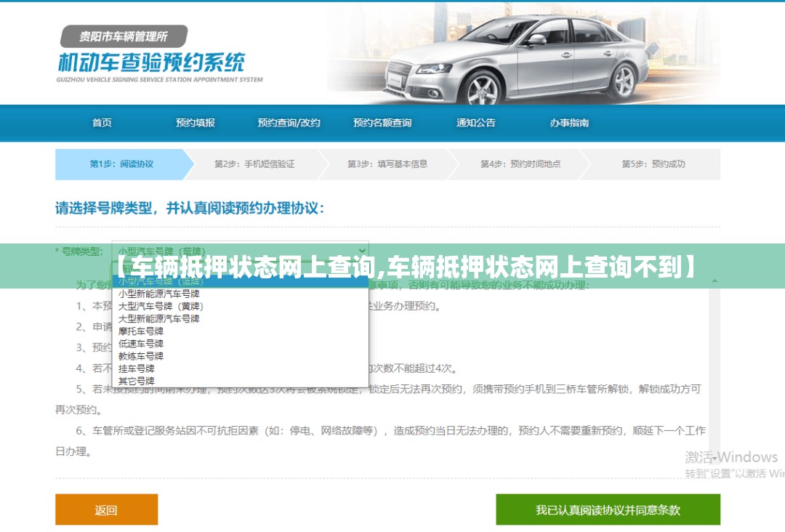The height and width of the screenshot is (532, 785).
Task: Choose 大型新能源汽车号牌 from the dropdown list
Action: 241,319
